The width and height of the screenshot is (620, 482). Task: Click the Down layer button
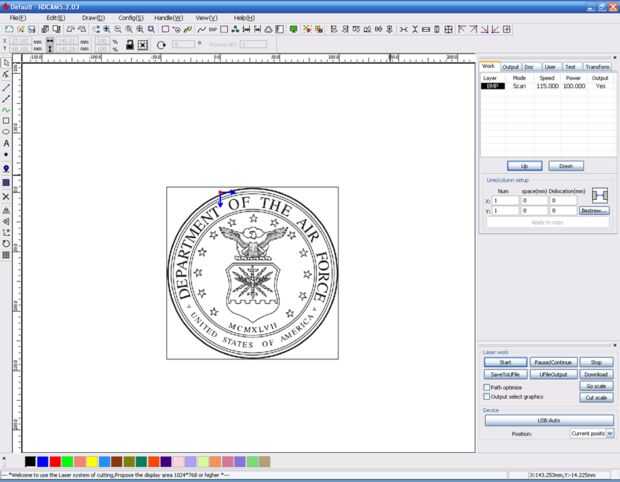(566, 166)
